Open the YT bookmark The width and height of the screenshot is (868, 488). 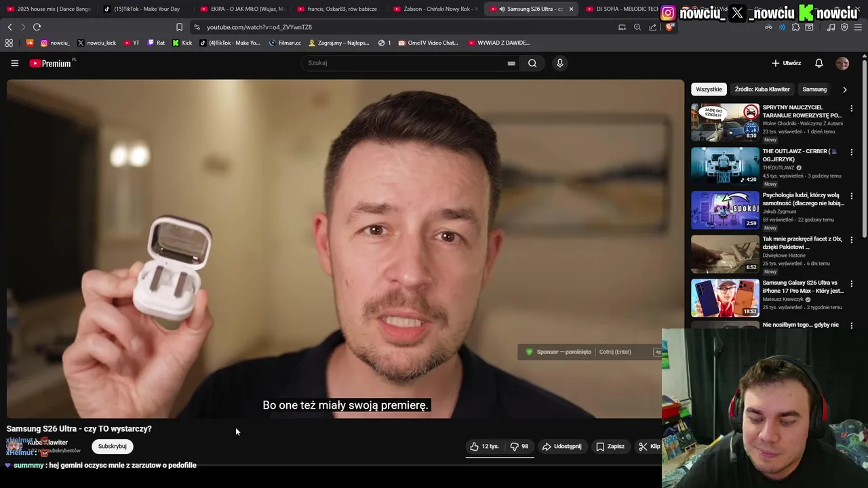point(132,43)
